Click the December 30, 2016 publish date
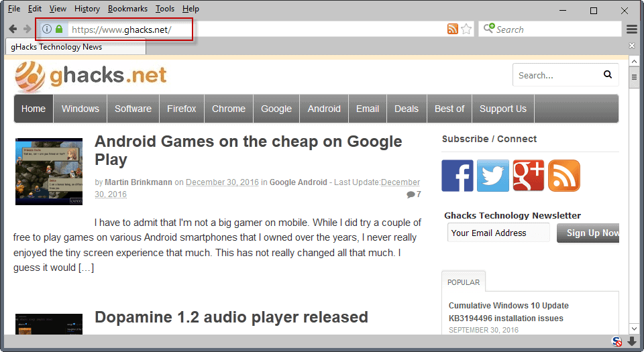 click(x=222, y=182)
